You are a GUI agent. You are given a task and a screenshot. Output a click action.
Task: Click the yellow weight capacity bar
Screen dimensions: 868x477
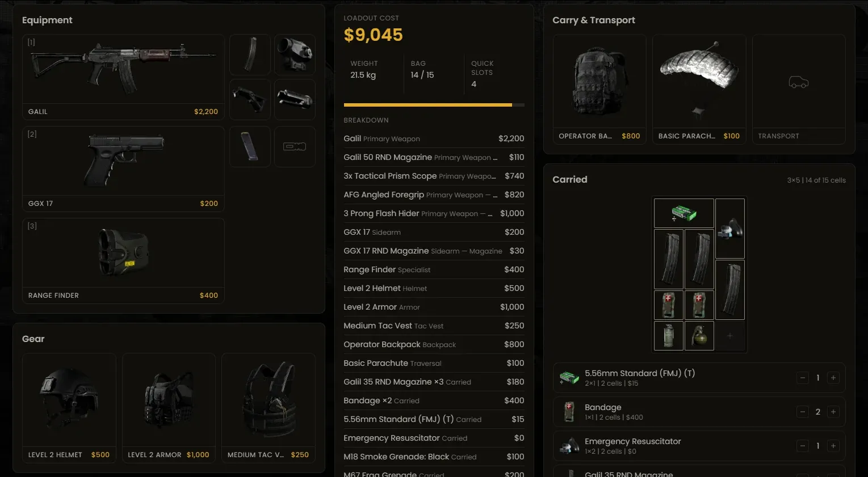(434, 105)
